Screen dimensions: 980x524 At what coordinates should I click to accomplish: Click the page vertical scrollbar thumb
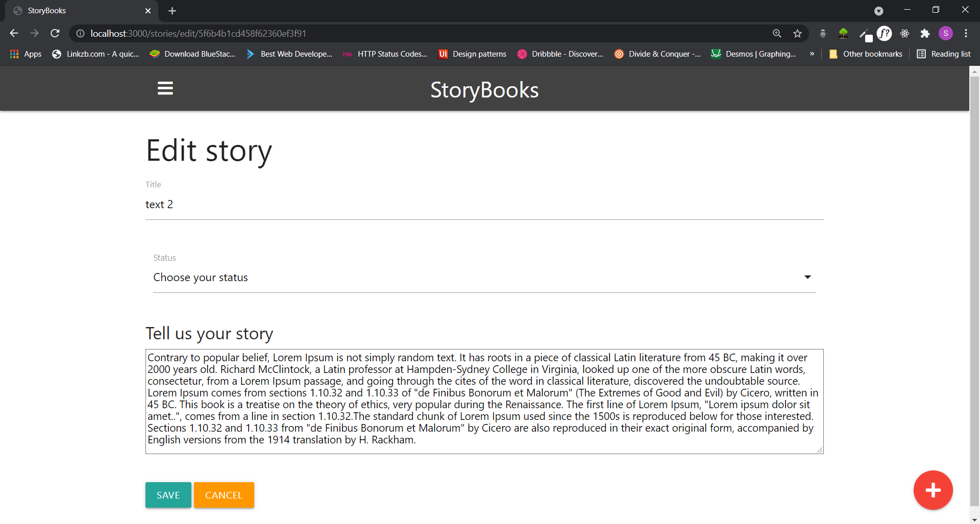click(974, 291)
